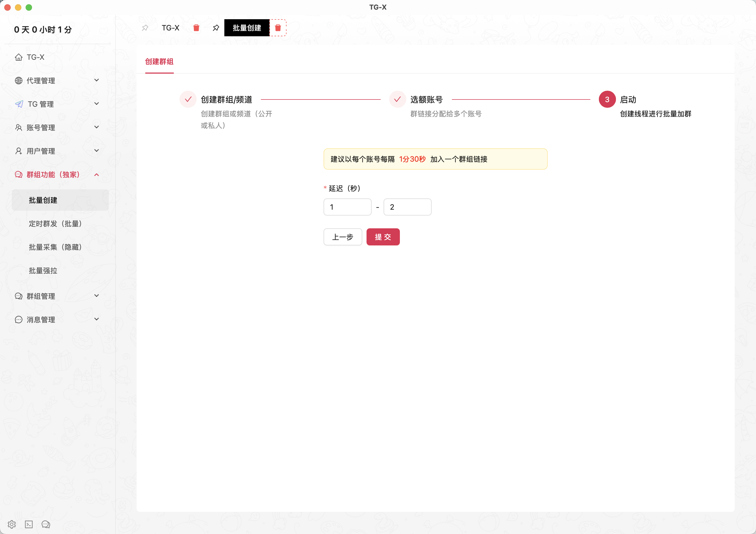
Task: Expand the 群组管理 chevron
Action: [x=97, y=296]
